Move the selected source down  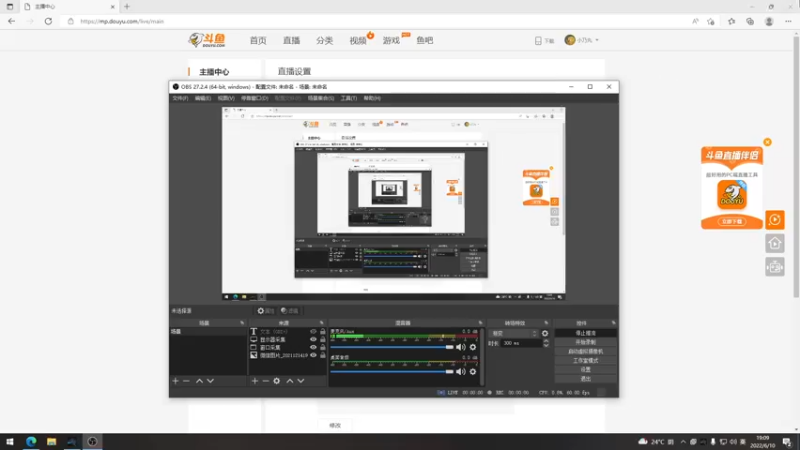pos(301,381)
